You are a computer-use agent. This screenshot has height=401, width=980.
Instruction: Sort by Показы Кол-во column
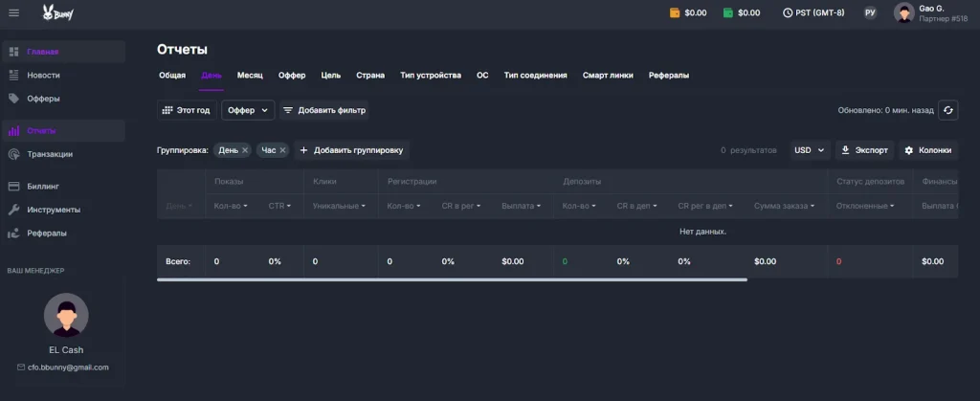coord(231,206)
